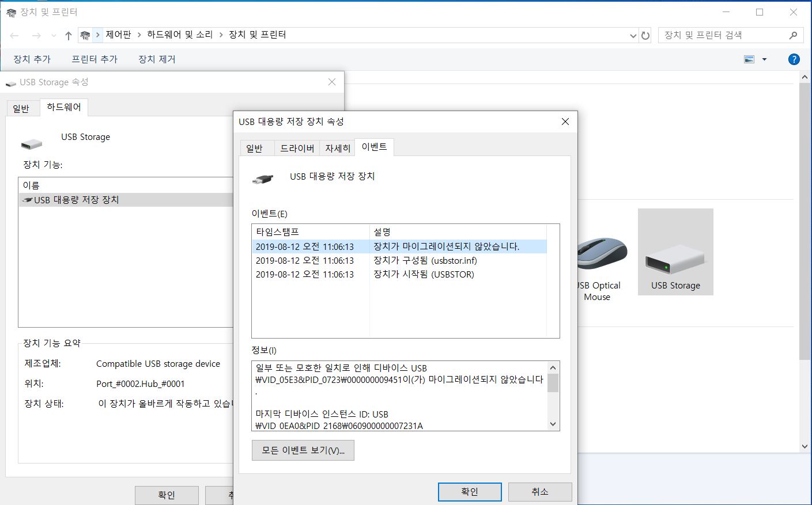
Task: Expand the address bar history dropdown
Action: [633, 36]
